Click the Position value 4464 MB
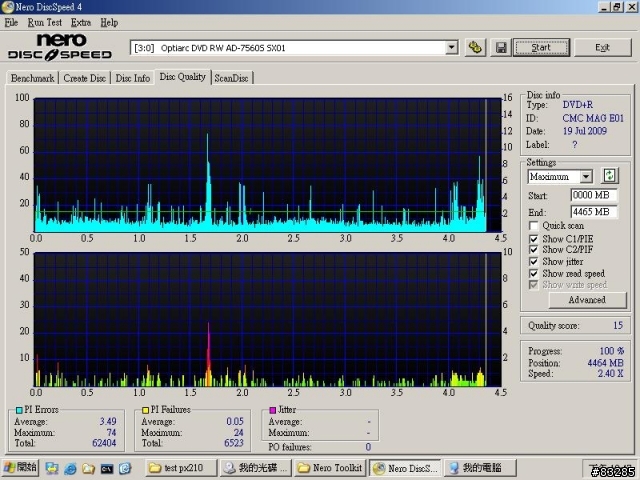This screenshot has width=640, height=480. 605,363
